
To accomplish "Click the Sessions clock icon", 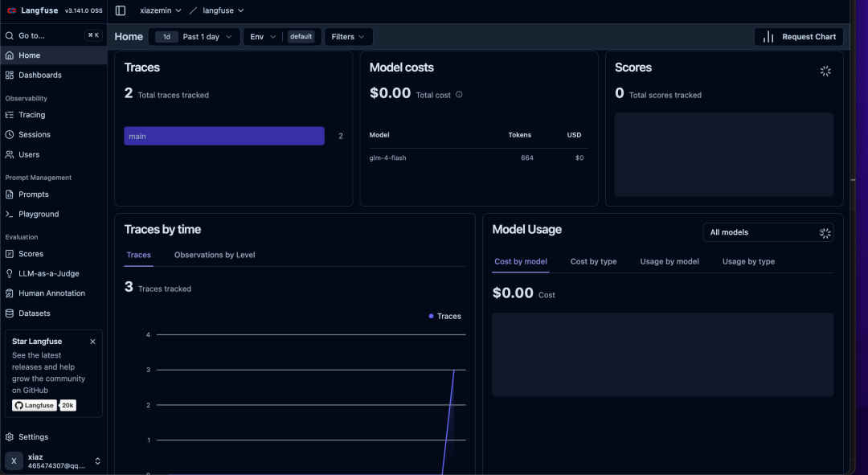I will (10, 134).
